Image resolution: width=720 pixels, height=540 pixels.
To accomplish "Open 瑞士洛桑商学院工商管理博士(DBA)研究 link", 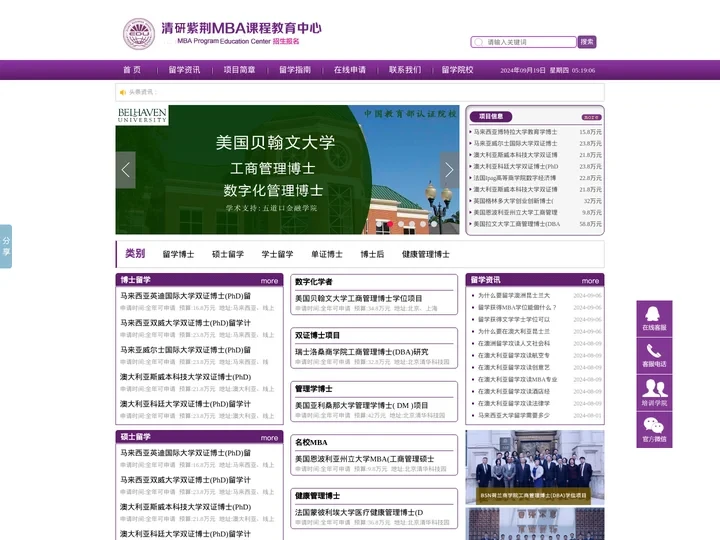I will tap(361, 352).
